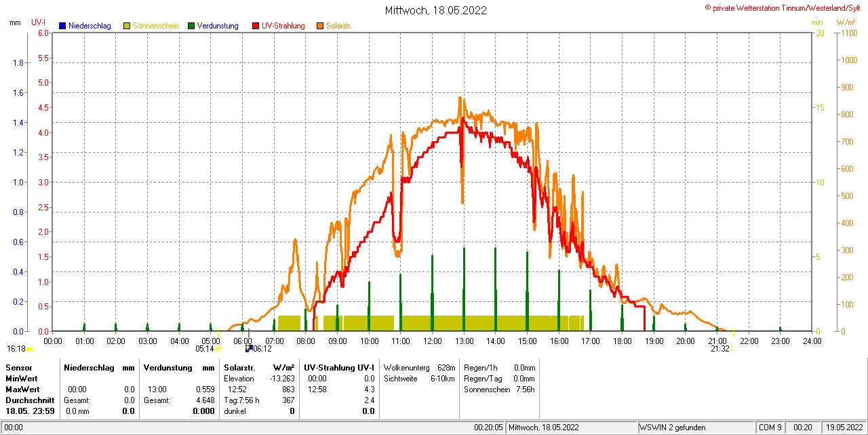Click the Verdunstung Gesamt value 4.648

click(205, 400)
